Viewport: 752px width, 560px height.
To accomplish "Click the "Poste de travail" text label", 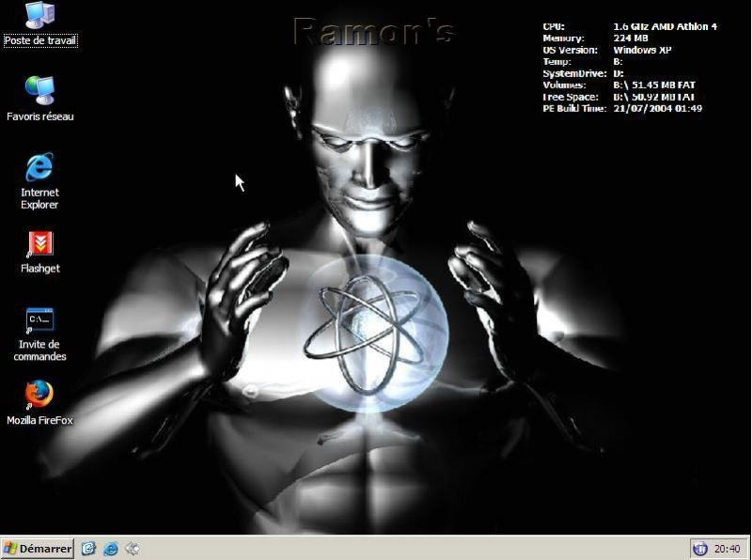I will pos(40,41).
